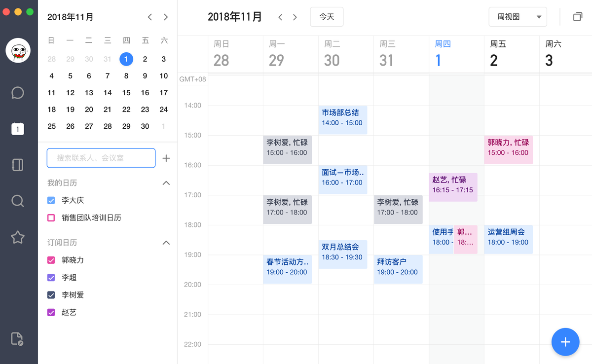Viewport: 592px width, 364px height.
Task: Open favorites star icon in sidebar
Action: pos(18,237)
